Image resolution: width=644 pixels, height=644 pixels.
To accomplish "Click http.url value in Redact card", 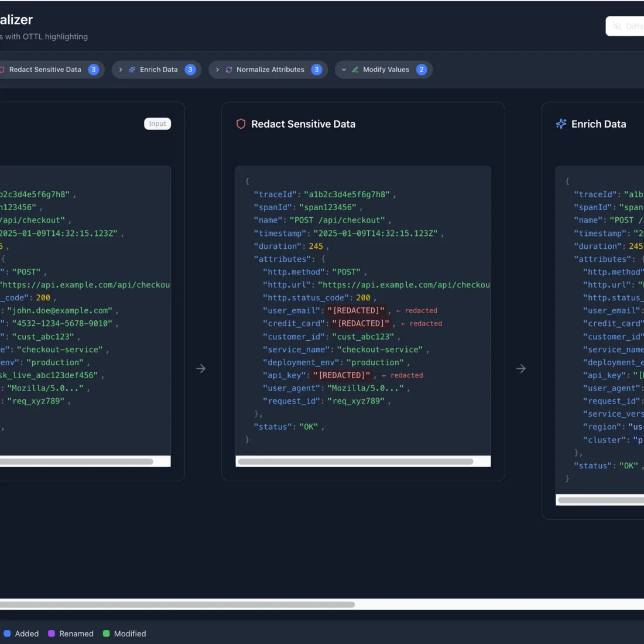I will [x=404, y=285].
